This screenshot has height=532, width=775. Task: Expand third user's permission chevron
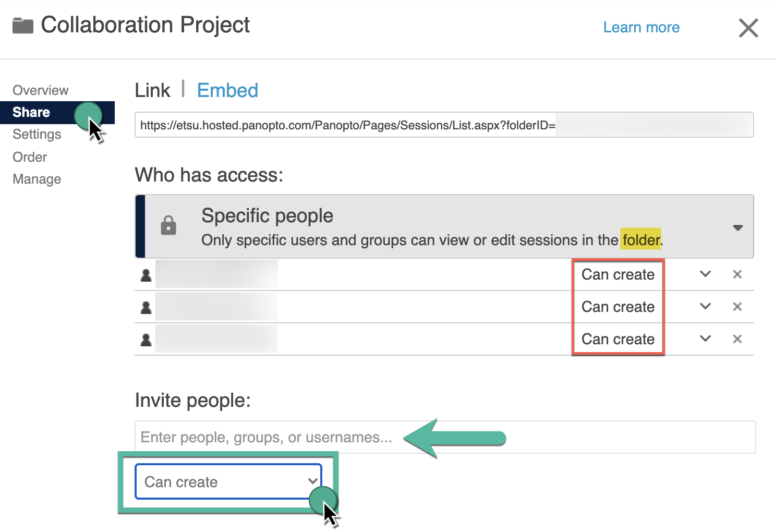coord(705,339)
